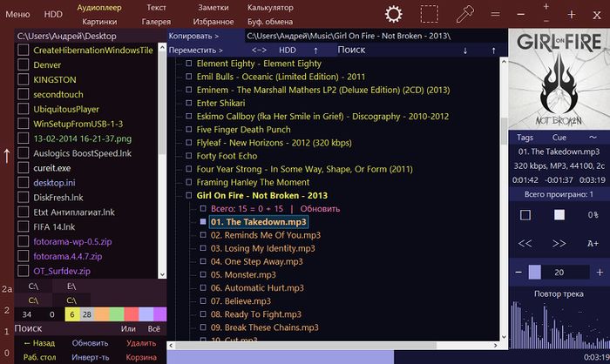Open settings with the gear icon
Viewport: 610px width, 364px height.
point(394,14)
